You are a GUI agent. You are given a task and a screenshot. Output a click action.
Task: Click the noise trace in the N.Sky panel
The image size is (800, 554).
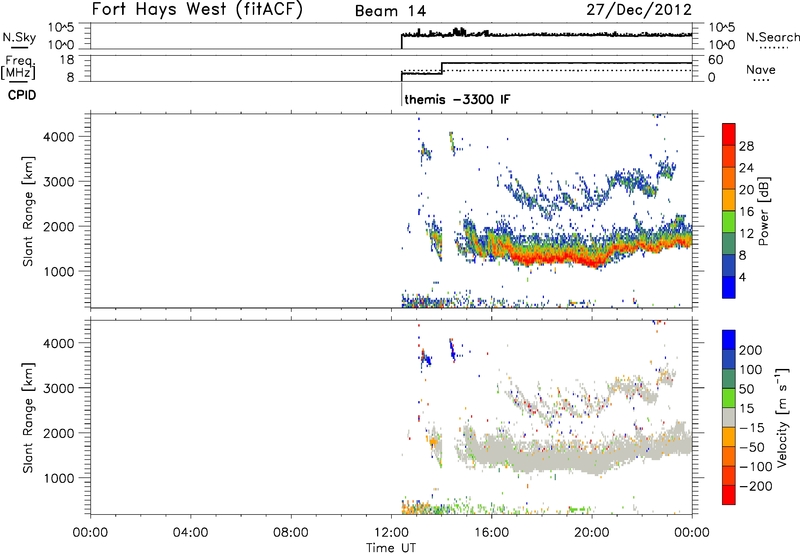coord(546,35)
